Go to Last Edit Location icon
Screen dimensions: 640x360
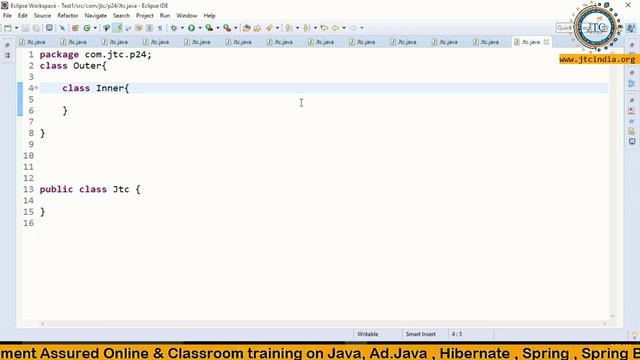pos(324,28)
